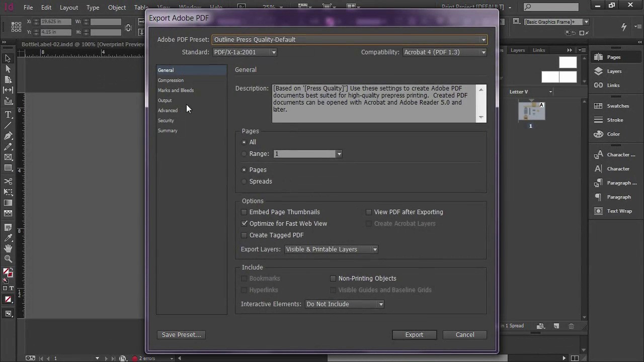Open the Color panel palette icon

pos(598,134)
